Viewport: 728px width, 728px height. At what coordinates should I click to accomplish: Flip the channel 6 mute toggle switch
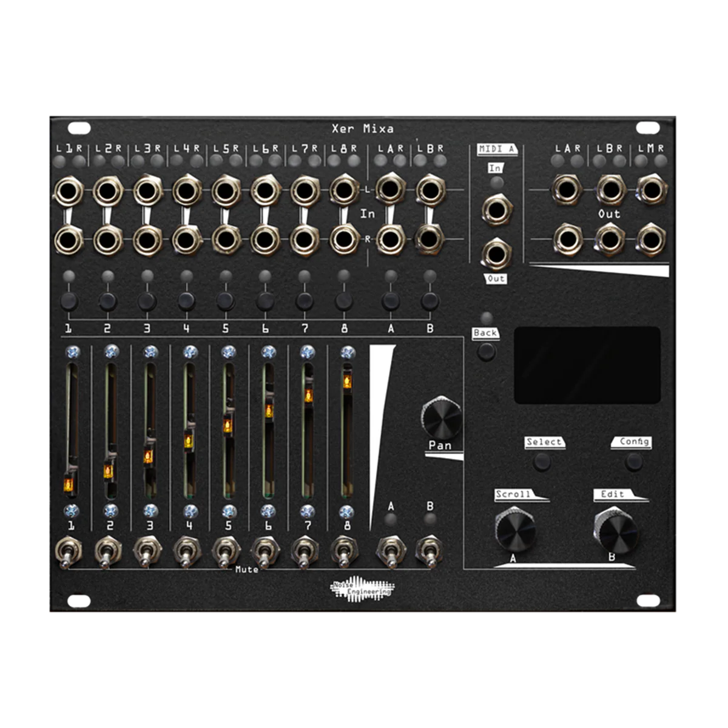[x=265, y=551]
